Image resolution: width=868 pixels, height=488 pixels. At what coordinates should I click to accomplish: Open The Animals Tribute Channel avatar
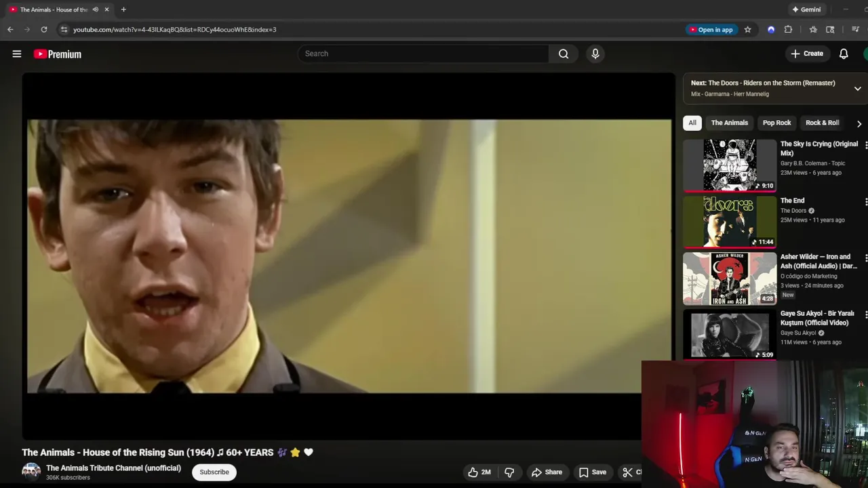click(x=31, y=472)
